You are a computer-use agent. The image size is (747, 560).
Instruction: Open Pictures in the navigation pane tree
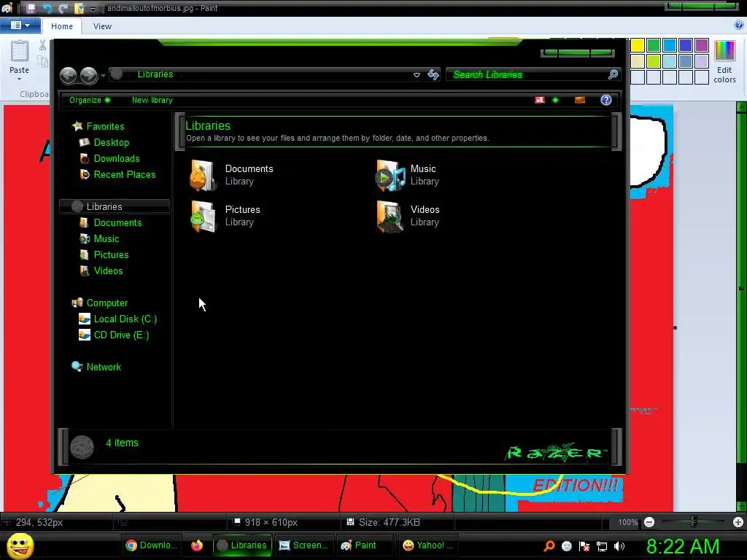tap(111, 254)
